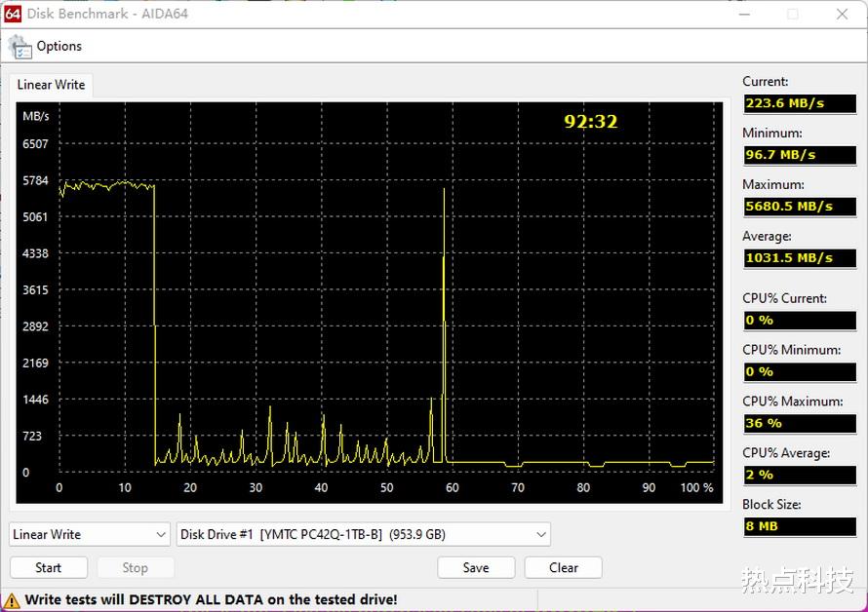Click the Options checklist icon
868x612 pixels.
20,47
